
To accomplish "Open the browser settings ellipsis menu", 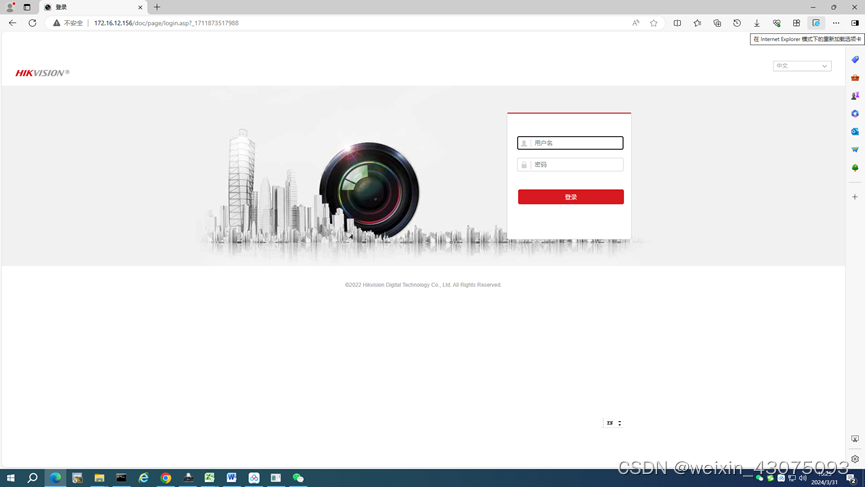I will (x=836, y=23).
